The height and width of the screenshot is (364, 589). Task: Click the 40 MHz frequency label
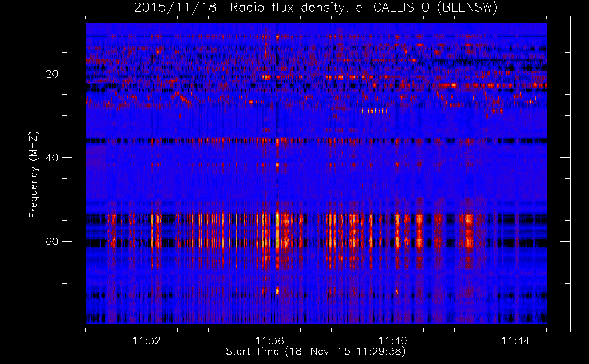[x=52, y=158]
